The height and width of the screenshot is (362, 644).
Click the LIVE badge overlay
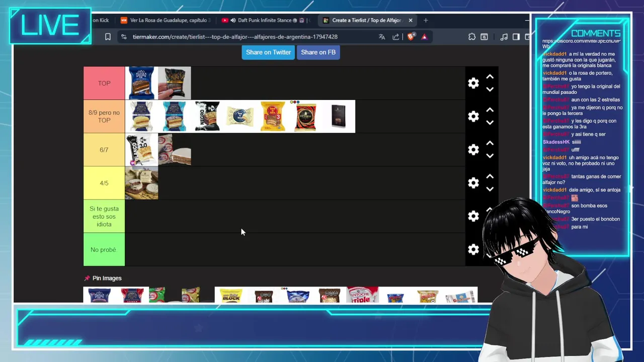[x=50, y=26]
